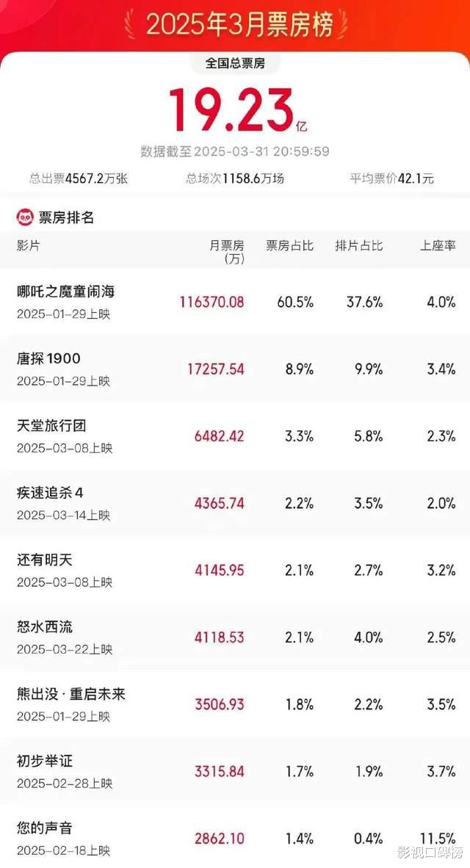Sort by 月票房 column header

(x=226, y=251)
